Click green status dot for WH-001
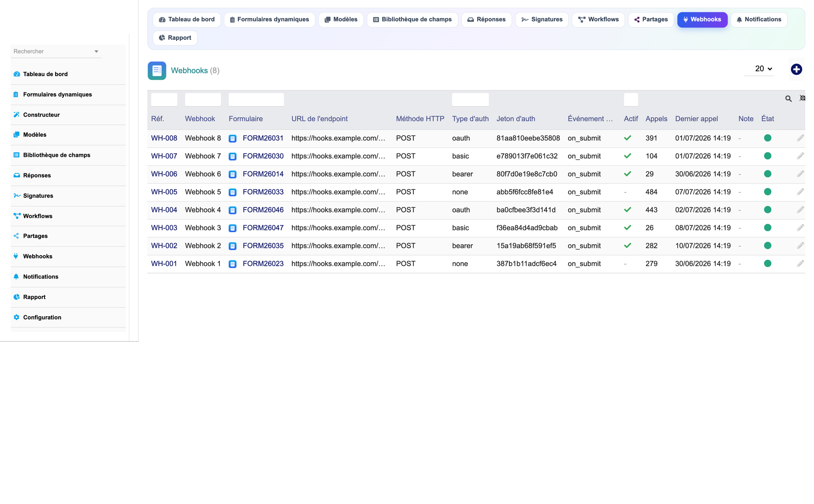The image size is (814, 504). 768,264
